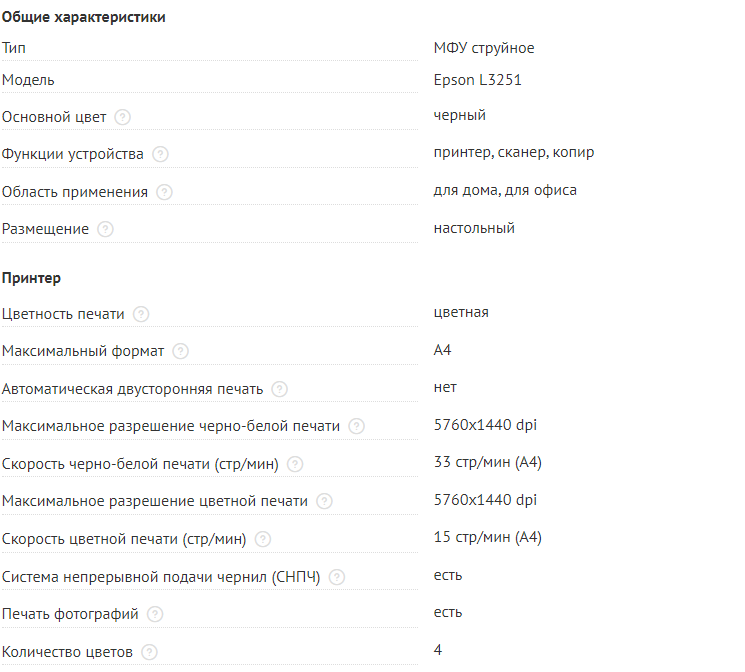745x672 pixels.
Task: Click question icon by Скорость черно-белой печати
Action: click(295, 464)
